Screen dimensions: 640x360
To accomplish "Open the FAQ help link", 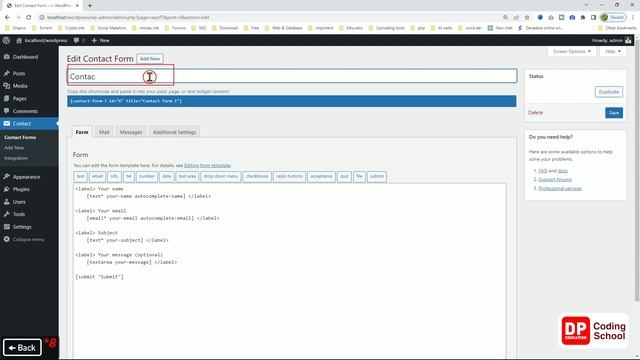I will click(542, 171).
